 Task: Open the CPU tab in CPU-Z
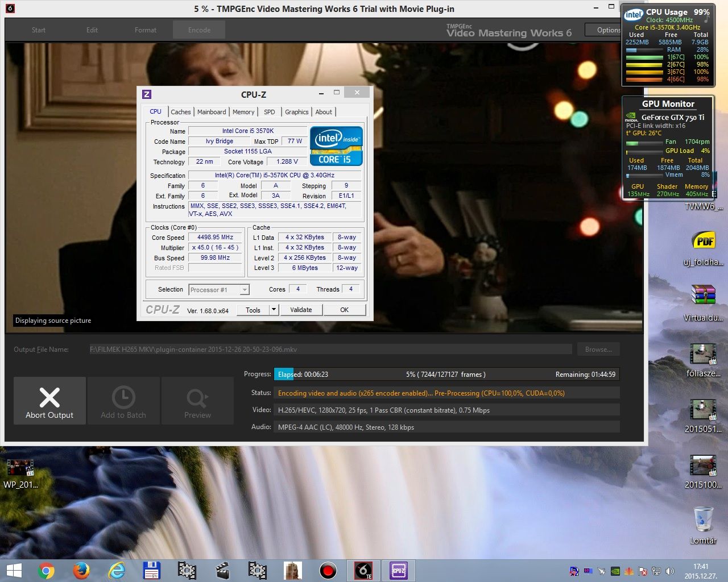[x=155, y=111]
